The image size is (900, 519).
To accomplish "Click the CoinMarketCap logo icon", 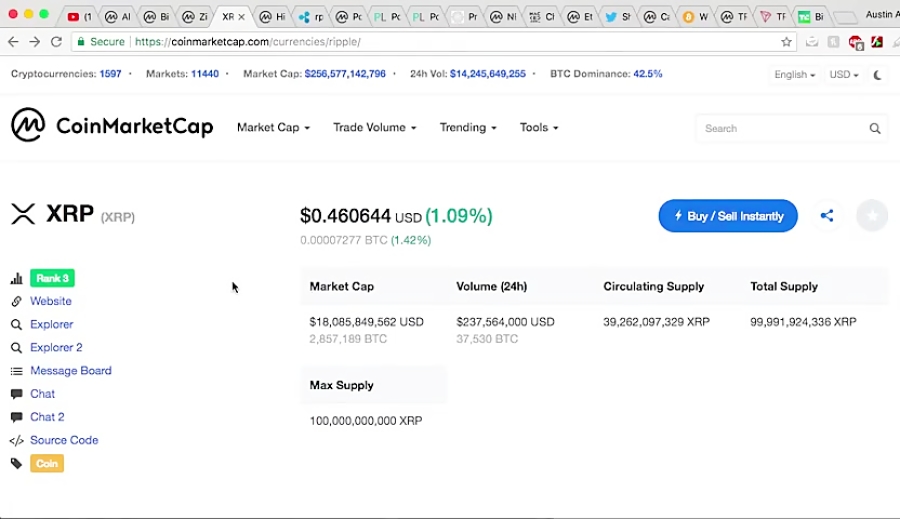I will (28, 124).
